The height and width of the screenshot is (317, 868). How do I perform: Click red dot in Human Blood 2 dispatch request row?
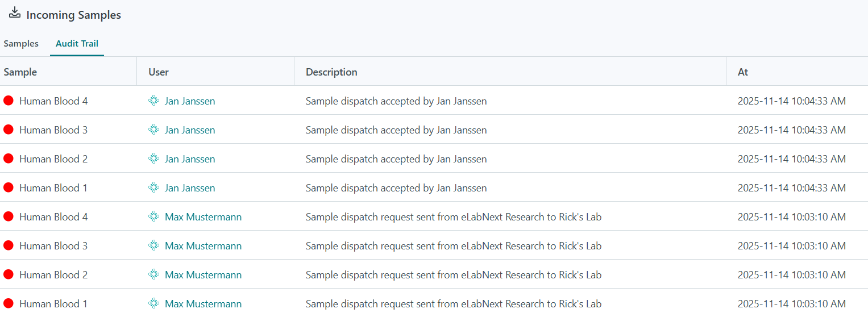(9, 275)
